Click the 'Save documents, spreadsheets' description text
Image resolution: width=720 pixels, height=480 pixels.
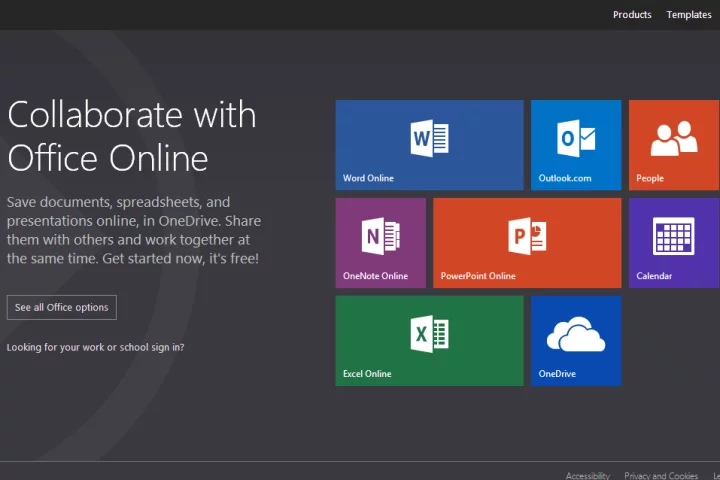pyautogui.click(x=134, y=230)
